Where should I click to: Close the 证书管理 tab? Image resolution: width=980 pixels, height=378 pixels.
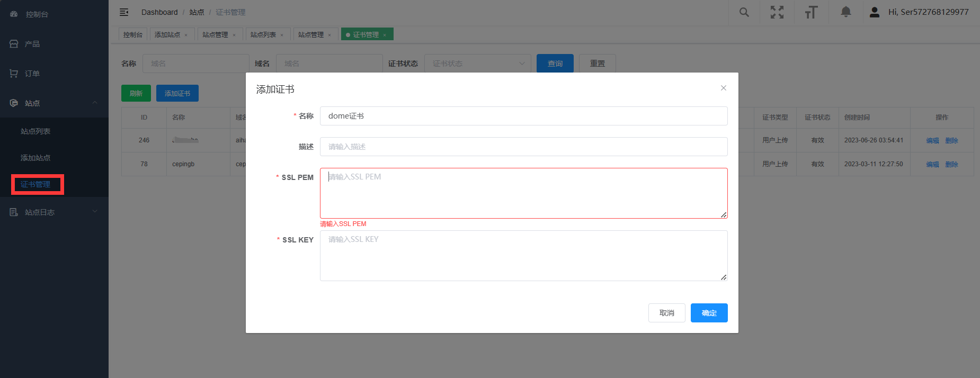tap(385, 35)
